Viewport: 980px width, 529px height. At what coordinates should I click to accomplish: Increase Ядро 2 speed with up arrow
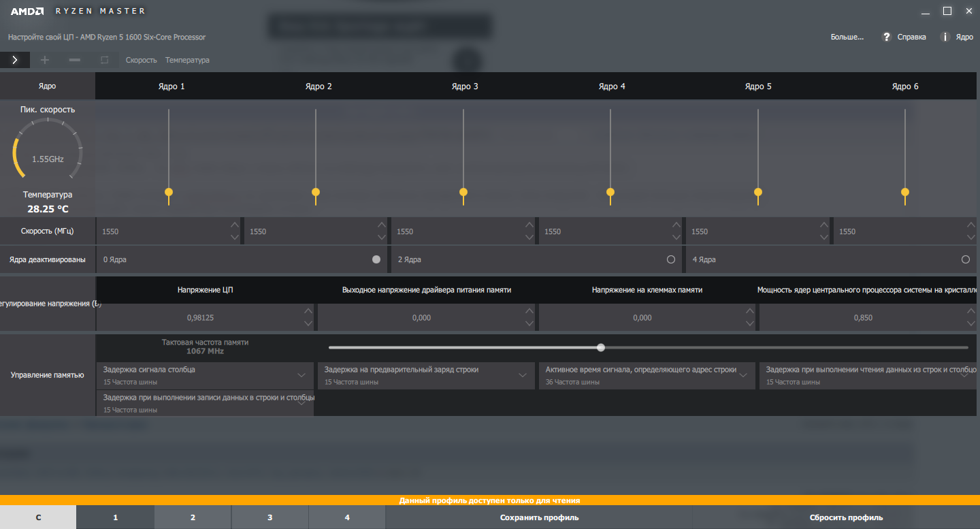[382, 225]
